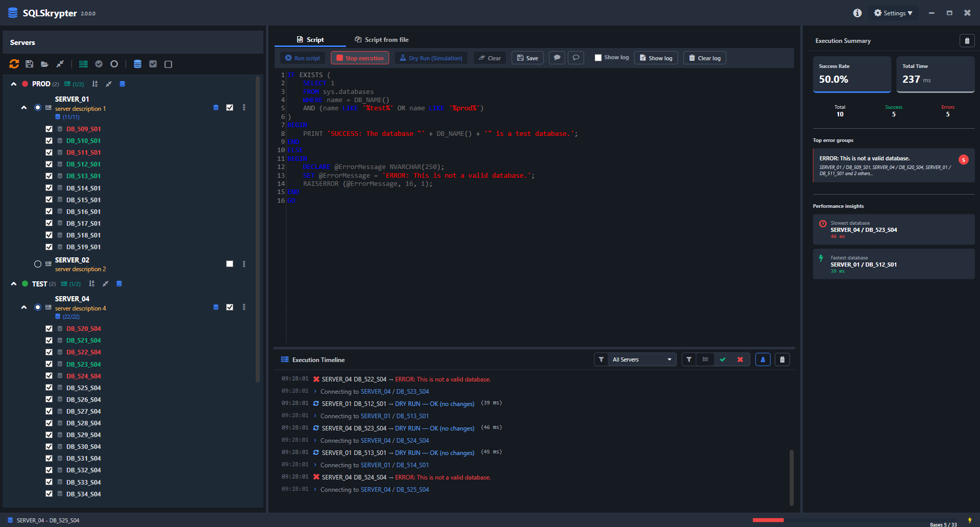Open the three-dot menu for SERVER_01

pos(244,107)
